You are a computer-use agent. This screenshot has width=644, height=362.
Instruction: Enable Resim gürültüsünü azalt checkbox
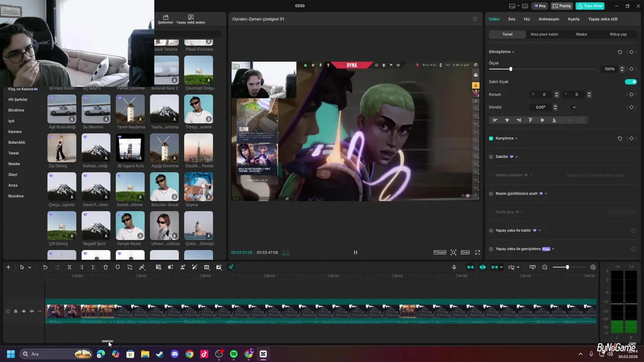[x=491, y=194]
